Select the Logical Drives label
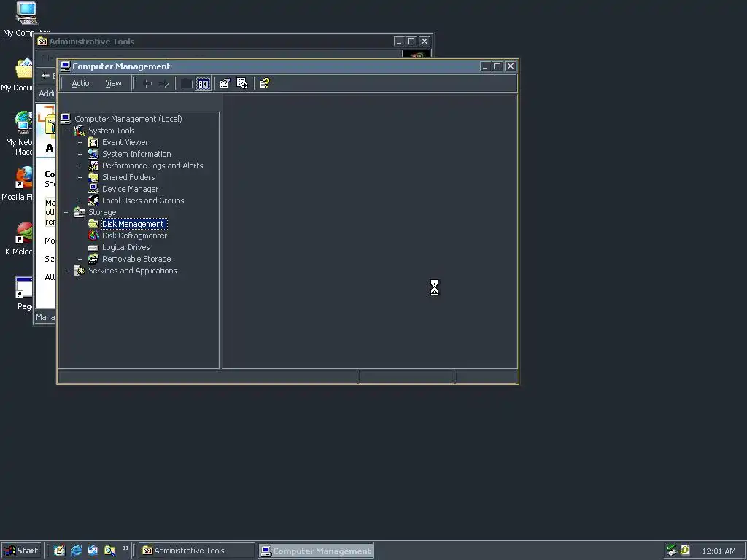The width and height of the screenshot is (747, 560). tap(125, 248)
